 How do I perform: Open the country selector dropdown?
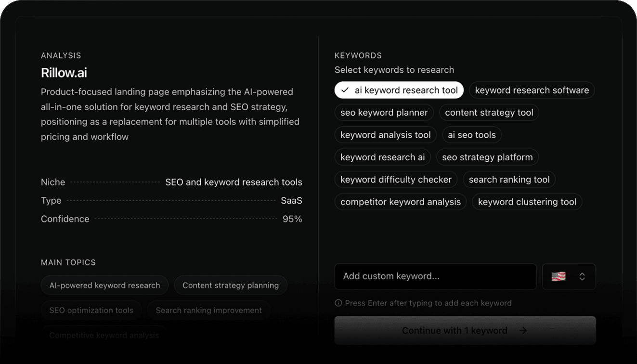coord(569,276)
